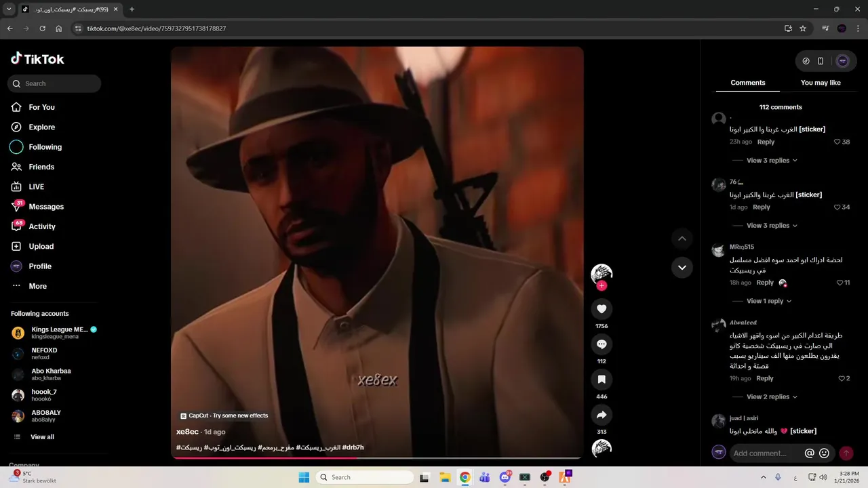Click the #drb7h hashtag
The image size is (868, 488).
click(x=353, y=447)
